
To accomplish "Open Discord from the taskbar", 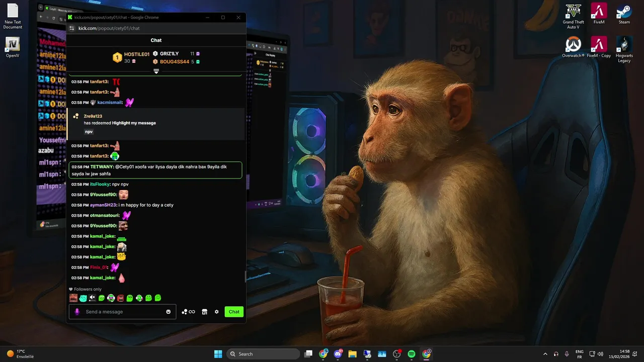I will [338, 354].
